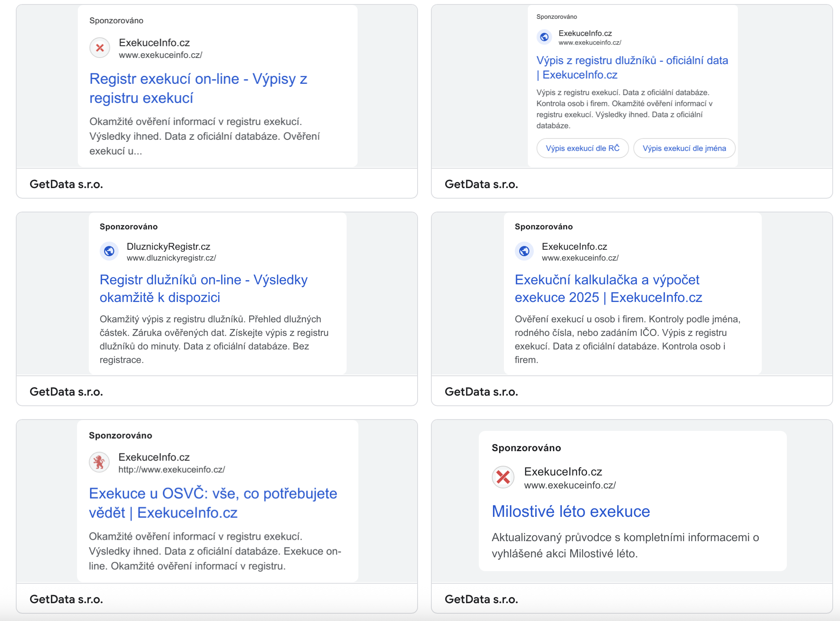Click the 'DluznickyRegistr.cz' site name
Viewport: 840px width, 621px height.
169,246
